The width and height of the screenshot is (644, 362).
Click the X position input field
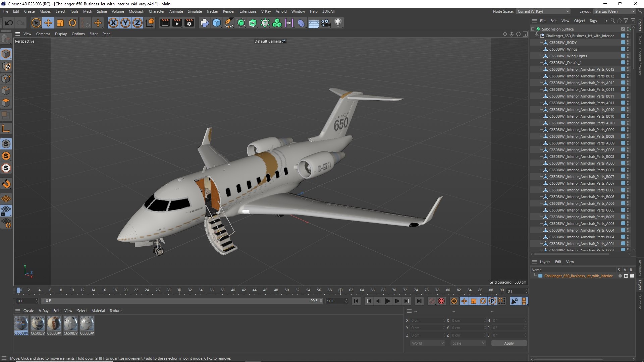tap(428, 320)
